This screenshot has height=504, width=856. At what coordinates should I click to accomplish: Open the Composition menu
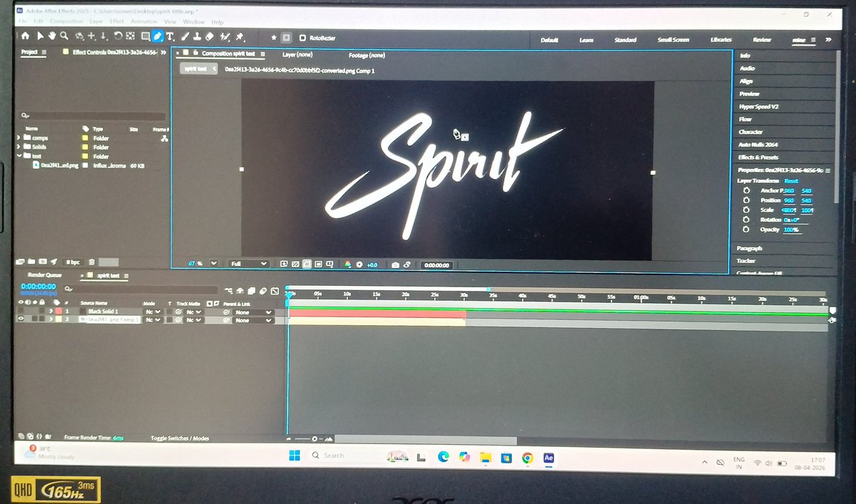coord(66,21)
